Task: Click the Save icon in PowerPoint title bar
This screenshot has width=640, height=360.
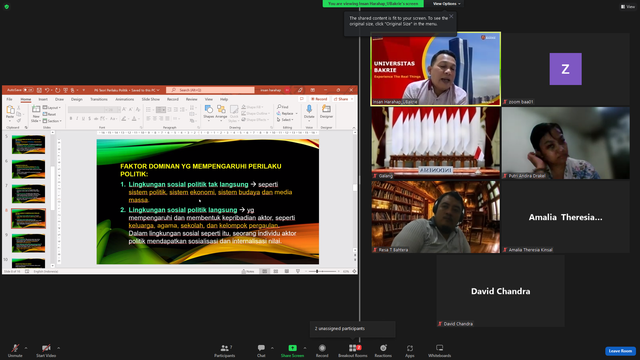Action: coord(39,90)
